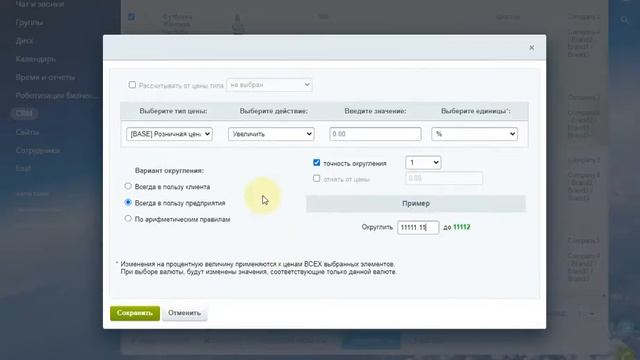Close the price change dialog
The width and height of the screenshot is (640, 360).
[531, 48]
